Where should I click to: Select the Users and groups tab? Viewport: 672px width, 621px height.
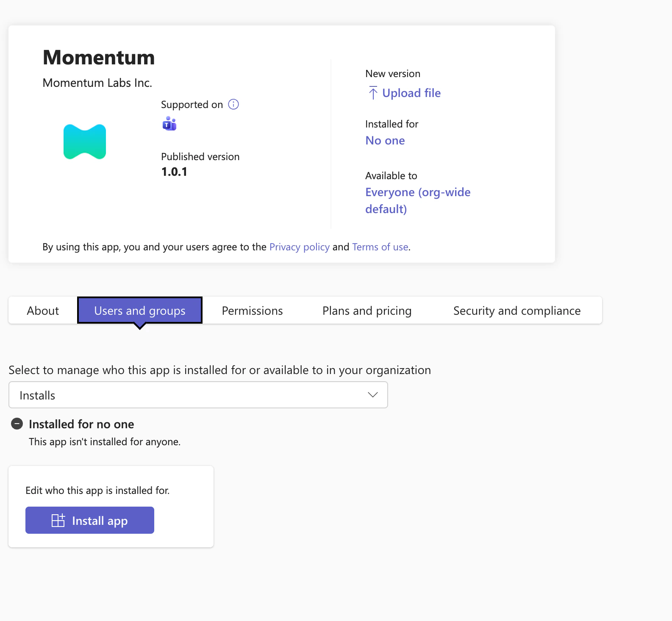pos(140,310)
